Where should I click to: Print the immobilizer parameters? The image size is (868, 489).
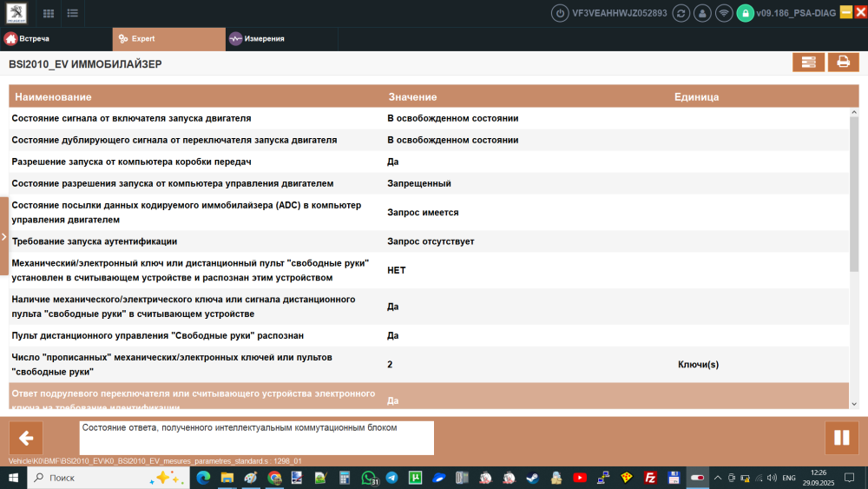843,62
